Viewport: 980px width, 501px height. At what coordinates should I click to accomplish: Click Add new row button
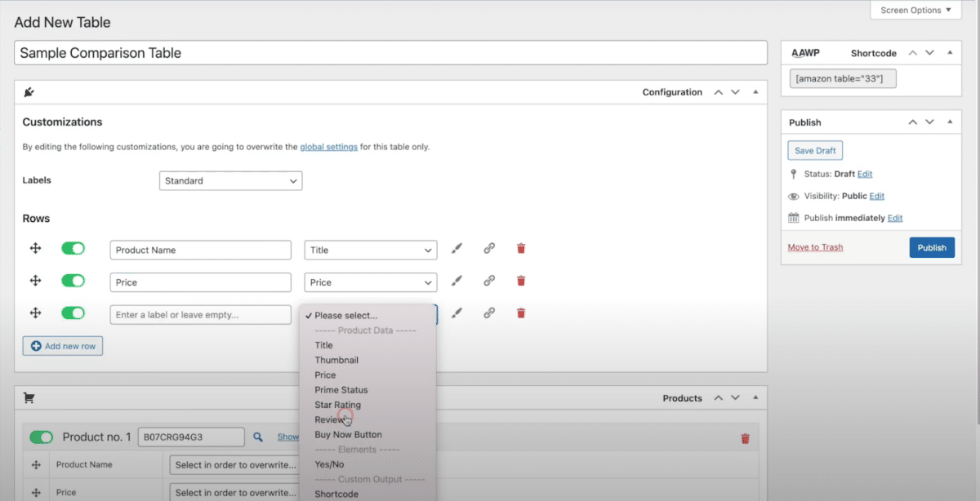63,346
